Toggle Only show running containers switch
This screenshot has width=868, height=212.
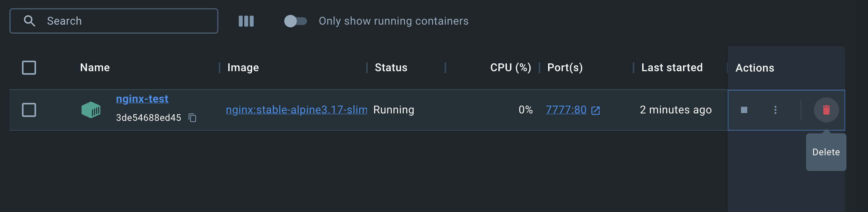pyautogui.click(x=295, y=21)
